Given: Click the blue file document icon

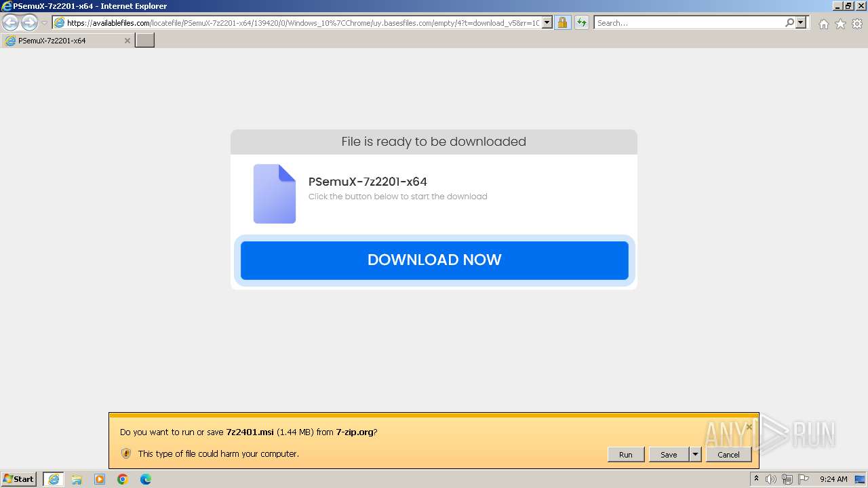Looking at the screenshot, I should (275, 194).
